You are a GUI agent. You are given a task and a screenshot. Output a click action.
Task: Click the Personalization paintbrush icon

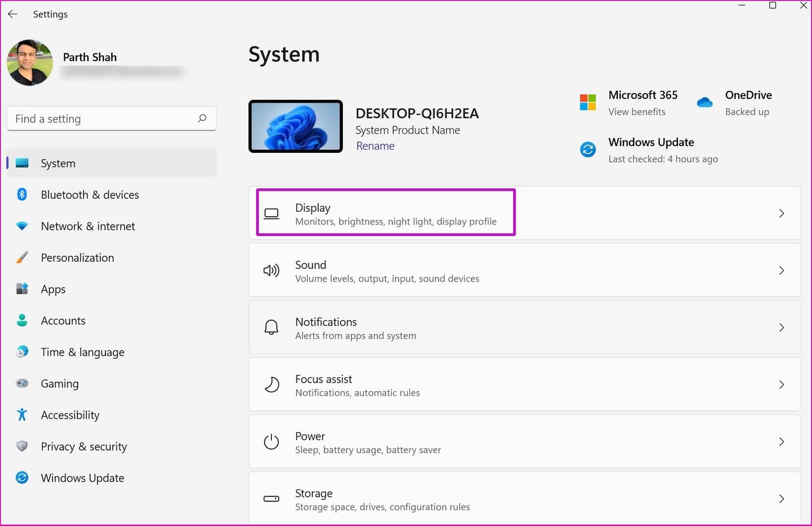[x=22, y=258]
